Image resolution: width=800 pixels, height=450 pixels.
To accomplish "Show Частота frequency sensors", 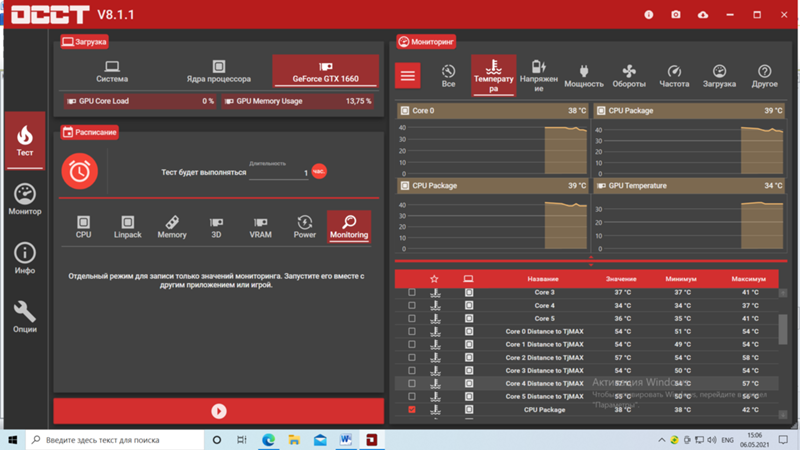I will pos(674,76).
